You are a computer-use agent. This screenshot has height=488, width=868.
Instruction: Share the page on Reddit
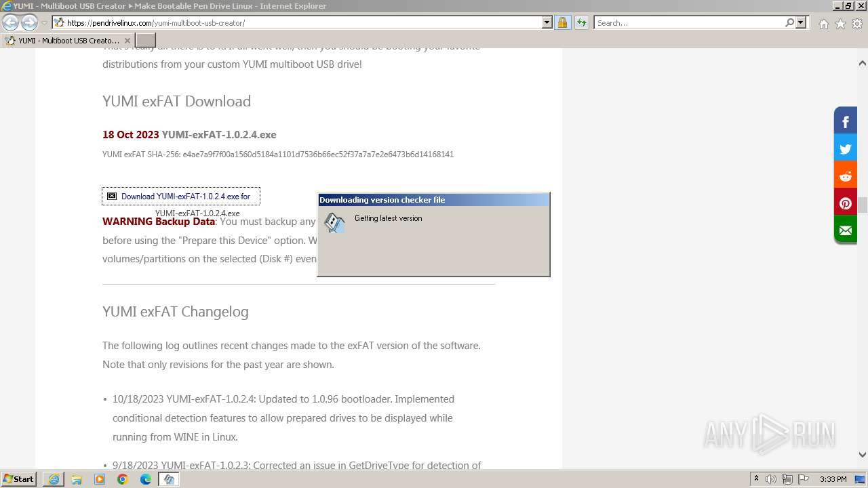coord(846,176)
